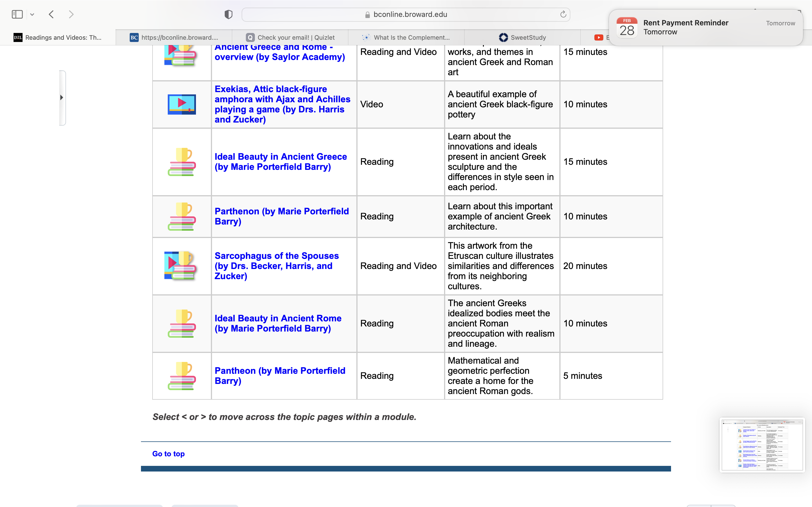Click the bconline.broward.edu address bar
This screenshot has width=812, height=507.
pyautogui.click(x=406, y=14)
